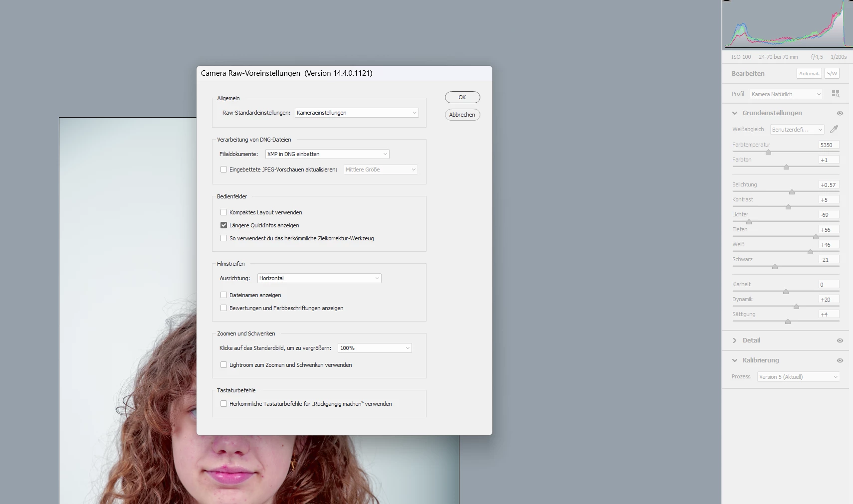Screen dimensions: 853x504
Task: Adjust the Belichtung slider handle
Action: click(x=792, y=192)
